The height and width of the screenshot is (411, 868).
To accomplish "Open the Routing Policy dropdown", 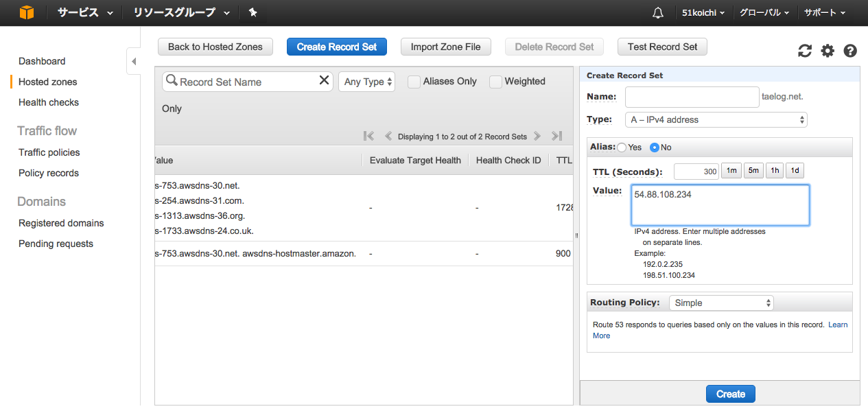I will point(721,303).
